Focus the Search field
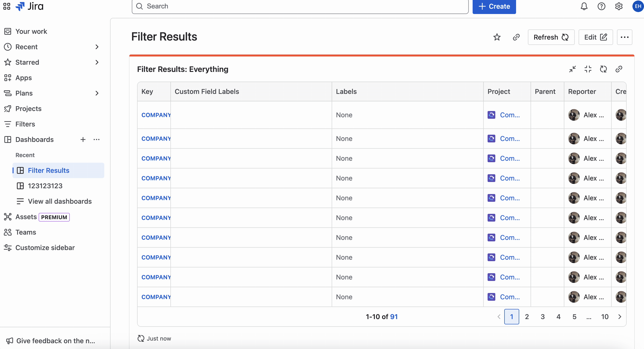This screenshot has height=349, width=644. tap(300, 6)
